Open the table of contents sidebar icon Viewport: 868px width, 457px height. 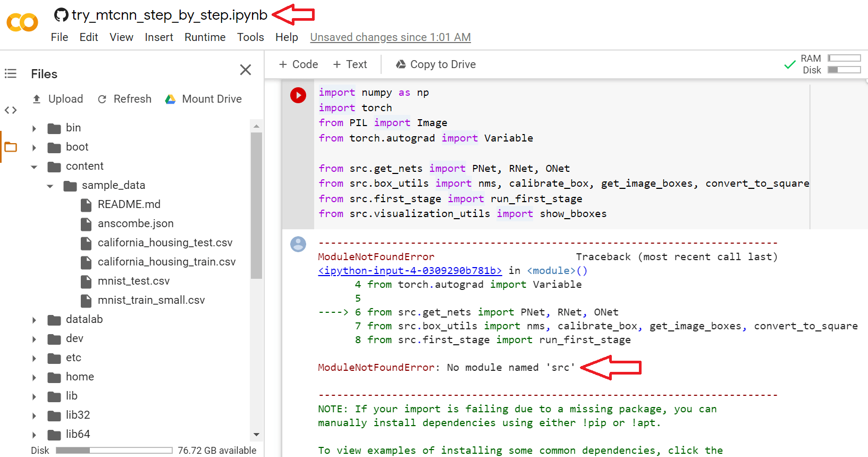[11, 73]
